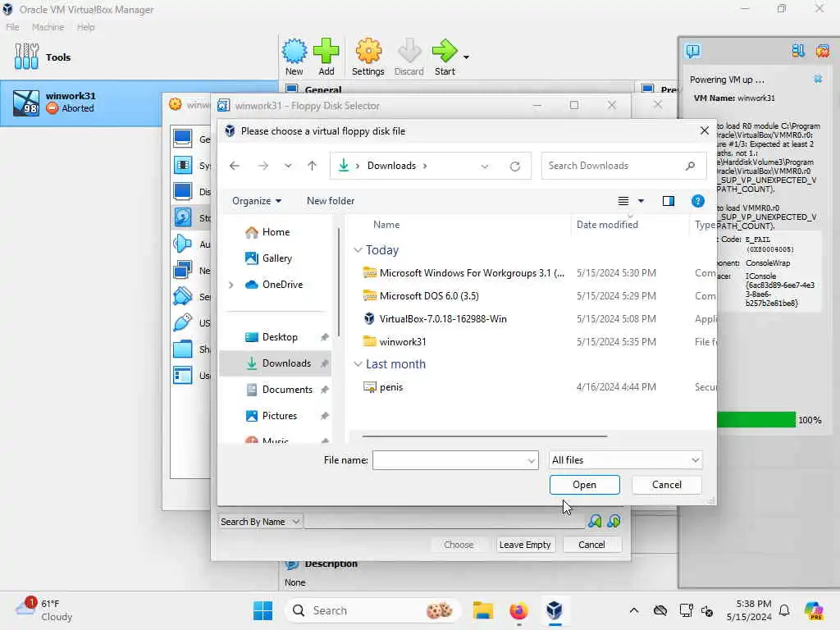Click the Tools icon in VirtualBox Manager

pyautogui.click(x=27, y=57)
